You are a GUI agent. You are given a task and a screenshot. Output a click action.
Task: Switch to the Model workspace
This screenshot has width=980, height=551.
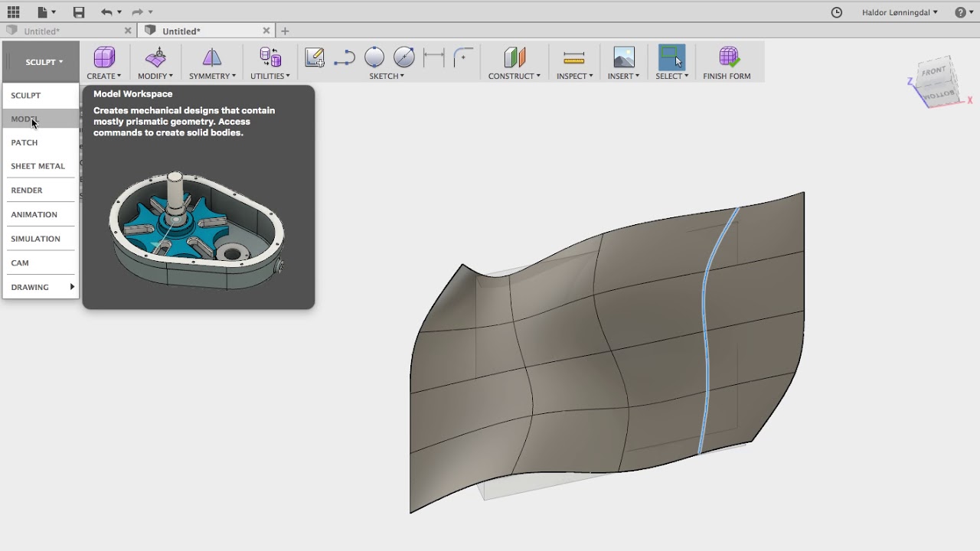point(24,119)
